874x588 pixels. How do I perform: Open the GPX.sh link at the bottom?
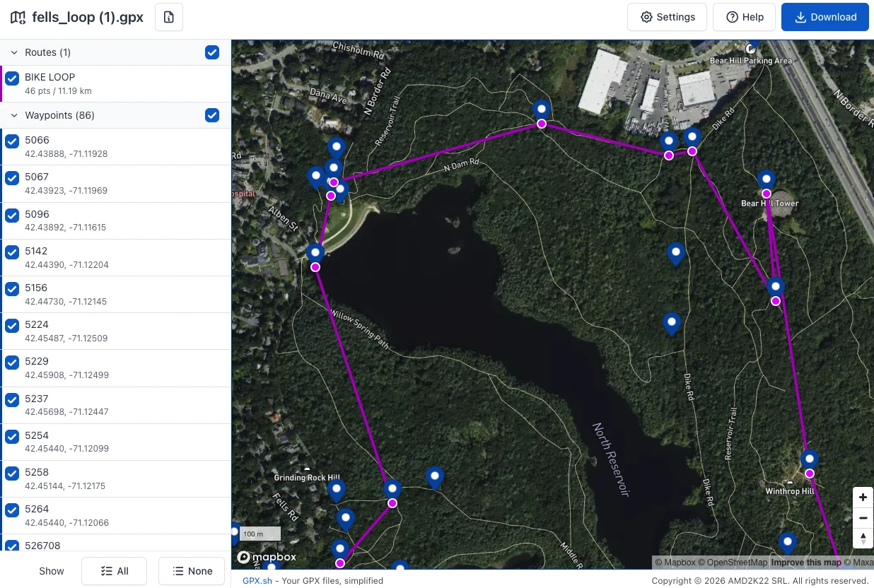255,580
